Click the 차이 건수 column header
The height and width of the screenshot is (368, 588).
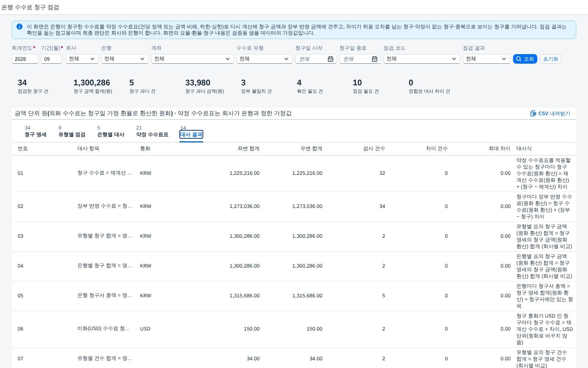[437, 149]
